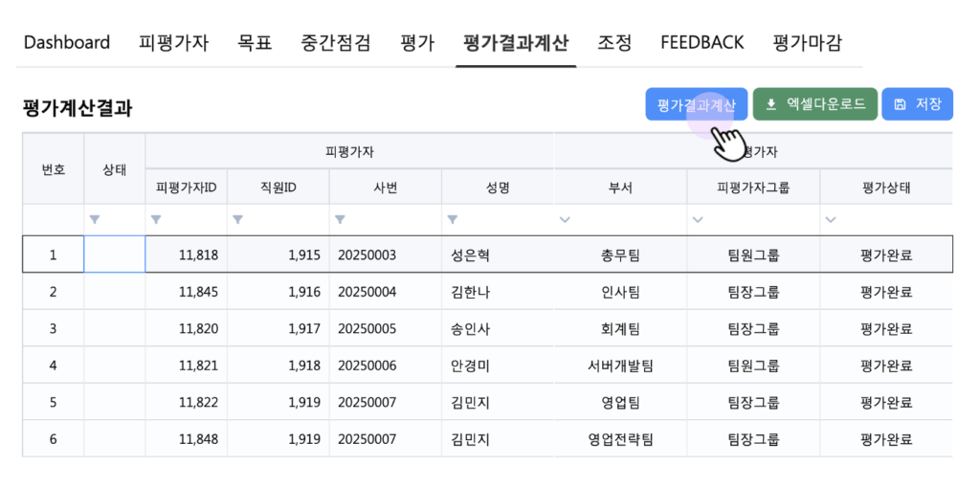Click the filter icon under 상태 column
The image size is (980, 488).
pyautogui.click(x=94, y=219)
